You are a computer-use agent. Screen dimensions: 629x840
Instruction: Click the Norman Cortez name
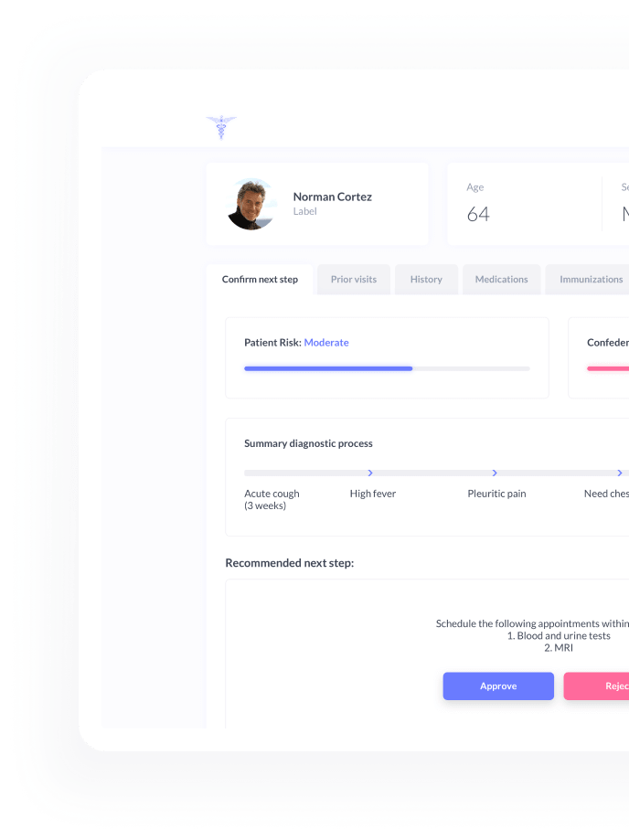pos(332,197)
